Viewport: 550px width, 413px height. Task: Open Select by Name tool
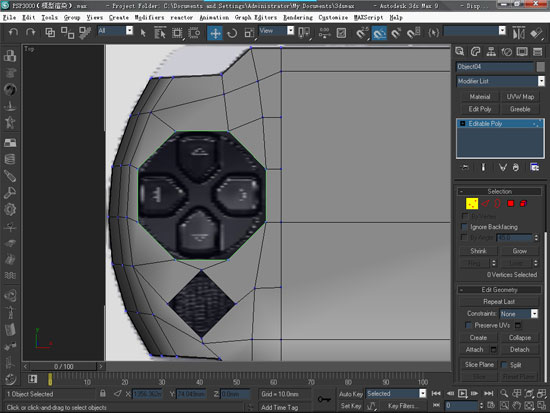(x=160, y=33)
